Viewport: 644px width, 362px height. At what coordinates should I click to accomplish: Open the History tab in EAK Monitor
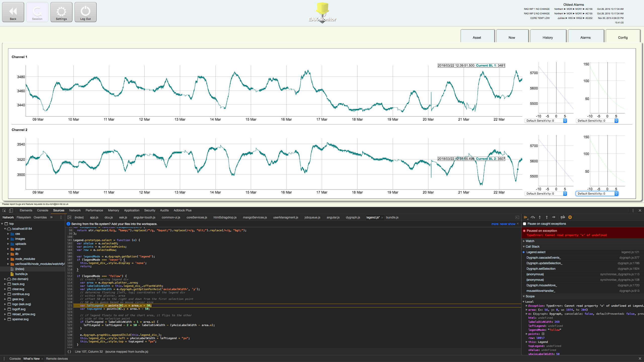(x=548, y=37)
